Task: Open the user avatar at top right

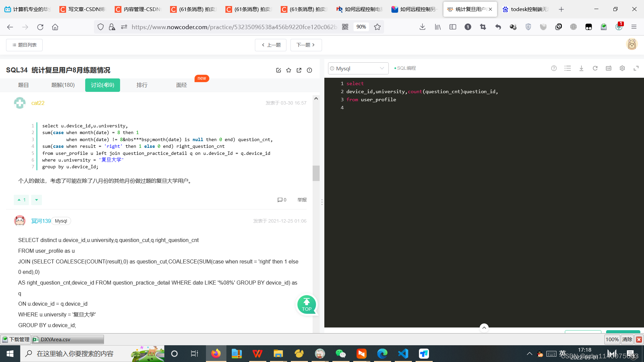Action: (632, 44)
